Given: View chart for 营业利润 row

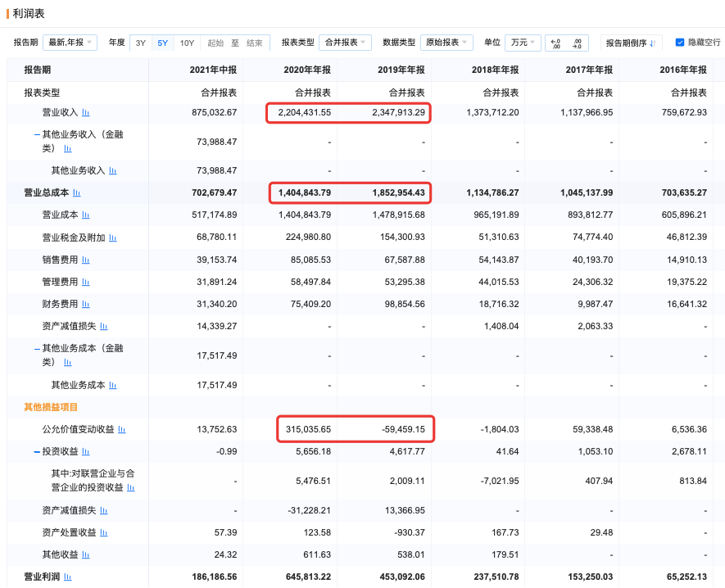Looking at the screenshot, I should coord(68,577).
